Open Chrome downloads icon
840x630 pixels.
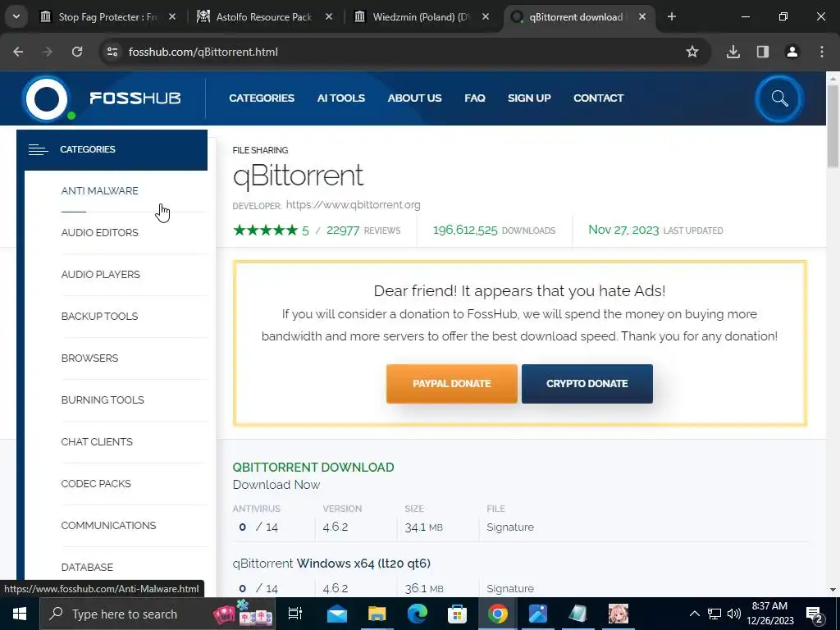[733, 52]
